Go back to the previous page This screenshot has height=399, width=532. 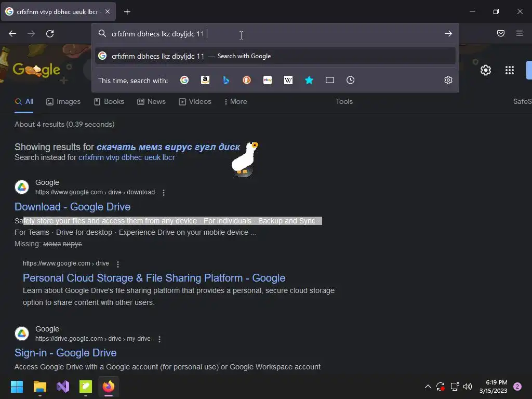(12, 34)
